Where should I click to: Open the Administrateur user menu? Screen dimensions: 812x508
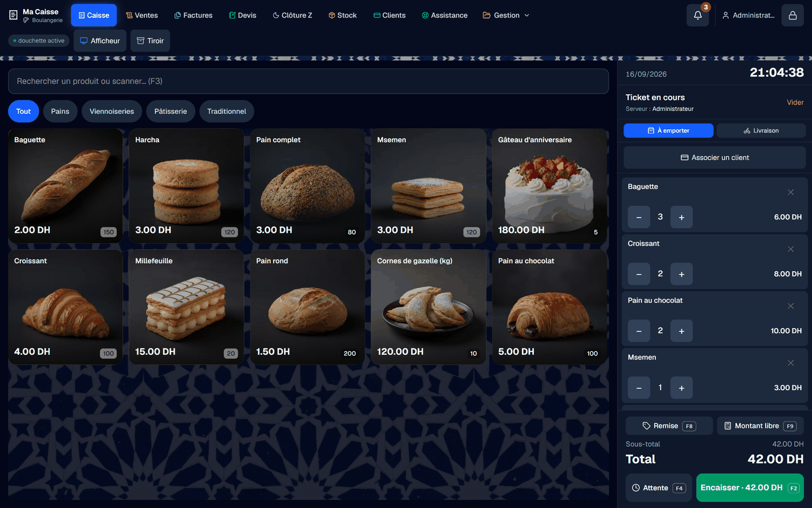tap(748, 15)
